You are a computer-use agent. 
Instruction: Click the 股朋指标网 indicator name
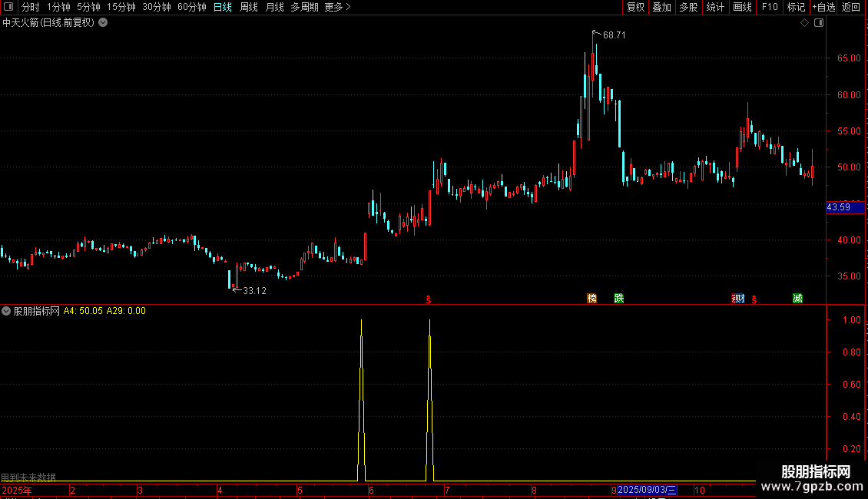click(x=37, y=311)
